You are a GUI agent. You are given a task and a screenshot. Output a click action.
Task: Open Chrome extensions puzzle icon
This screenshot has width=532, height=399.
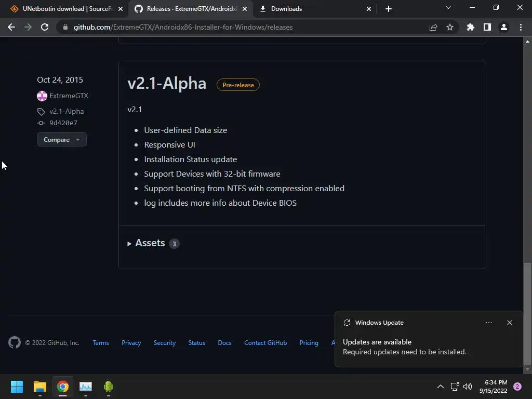pos(471,27)
